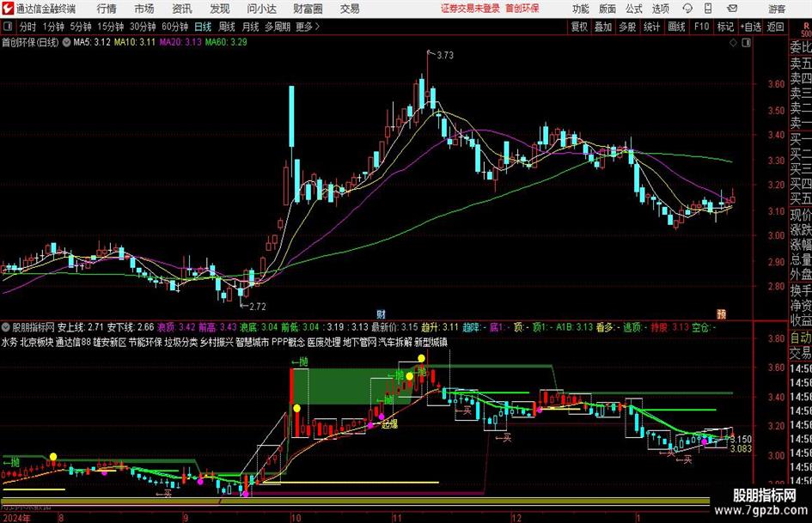This screenshot has height=523, width=812.
Task: Expand the dropdown before 股朋指标网 indicator
Action: pos(6,327)
